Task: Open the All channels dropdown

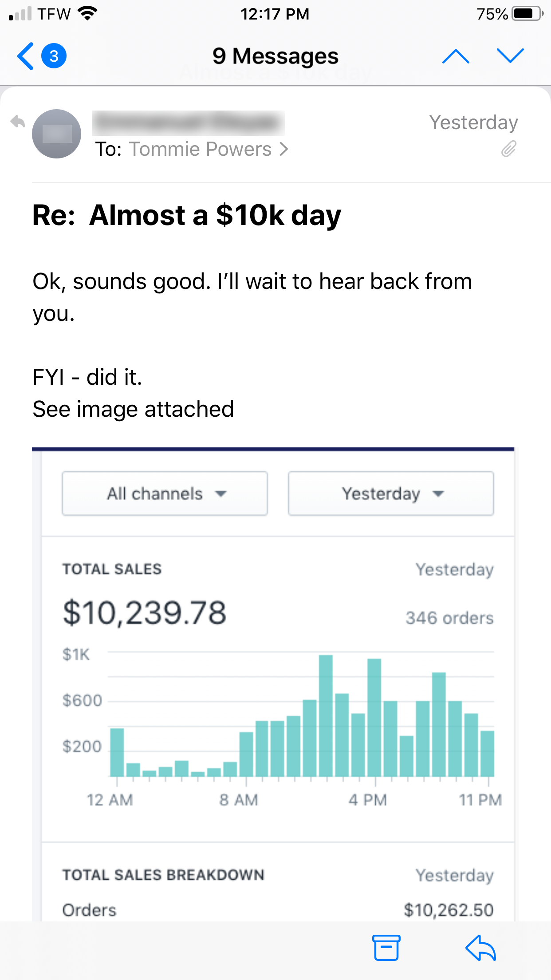Action: pyautogui.click(x=165, y=494)
